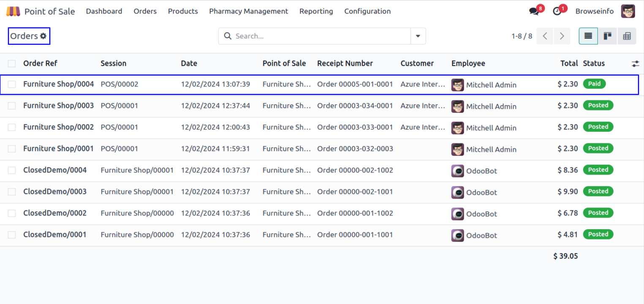
Task: Click the user avatar in top right
Action: pos(628,11)
